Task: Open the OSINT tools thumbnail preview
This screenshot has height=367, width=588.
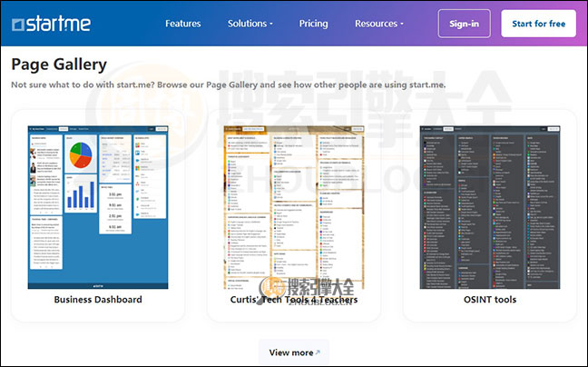Action: [490, 207]
